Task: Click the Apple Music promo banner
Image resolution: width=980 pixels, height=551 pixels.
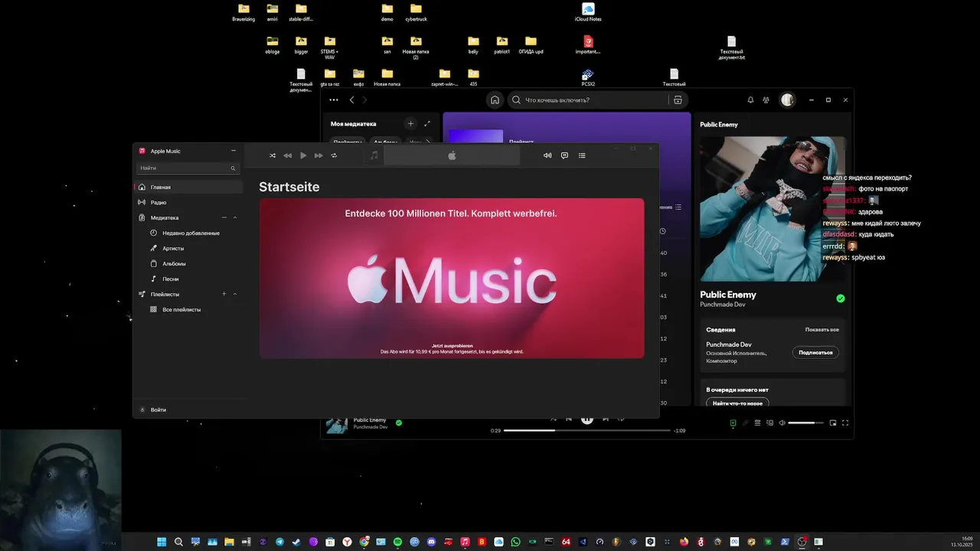Action: pyautogui.click(x=452, y=279)
